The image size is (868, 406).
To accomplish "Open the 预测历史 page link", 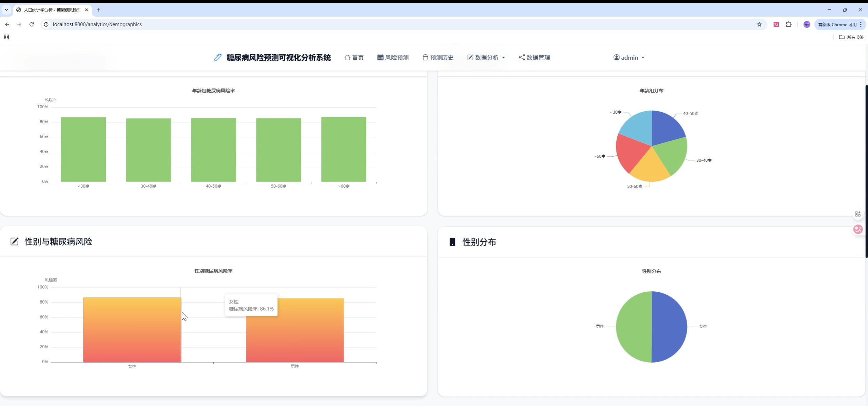I will click(438, 58).
